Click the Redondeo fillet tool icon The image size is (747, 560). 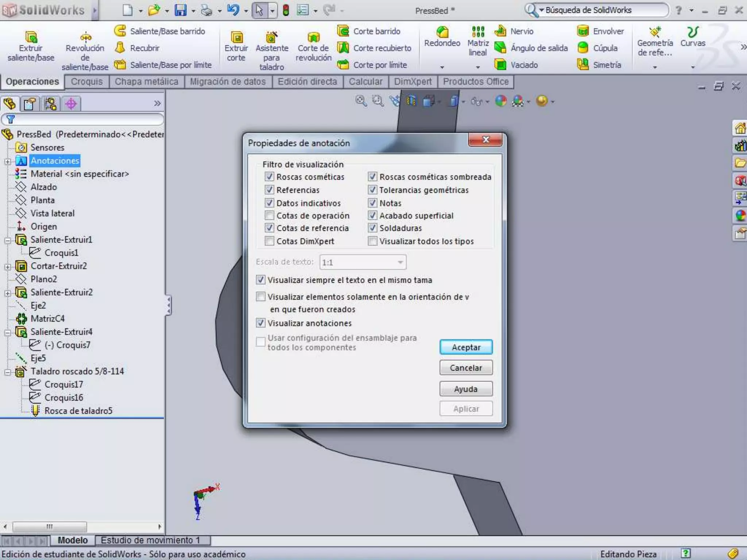[442, 32]
